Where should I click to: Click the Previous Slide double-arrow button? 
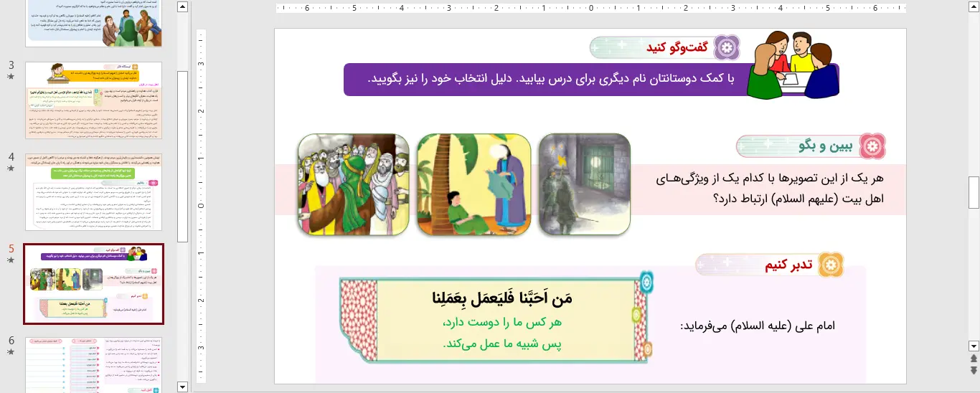coord(974,358)
